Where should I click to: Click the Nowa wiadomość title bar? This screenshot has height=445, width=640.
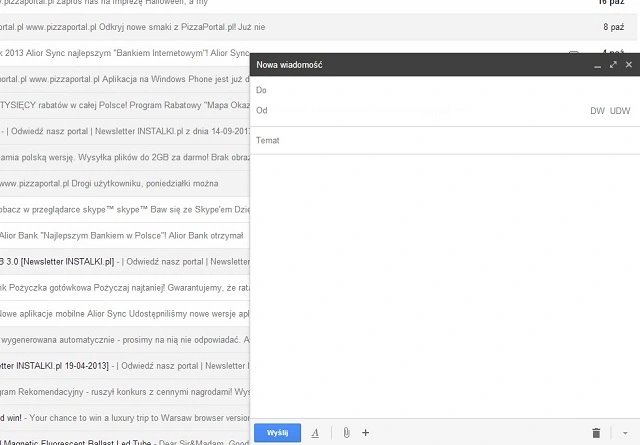click(420, 65)
